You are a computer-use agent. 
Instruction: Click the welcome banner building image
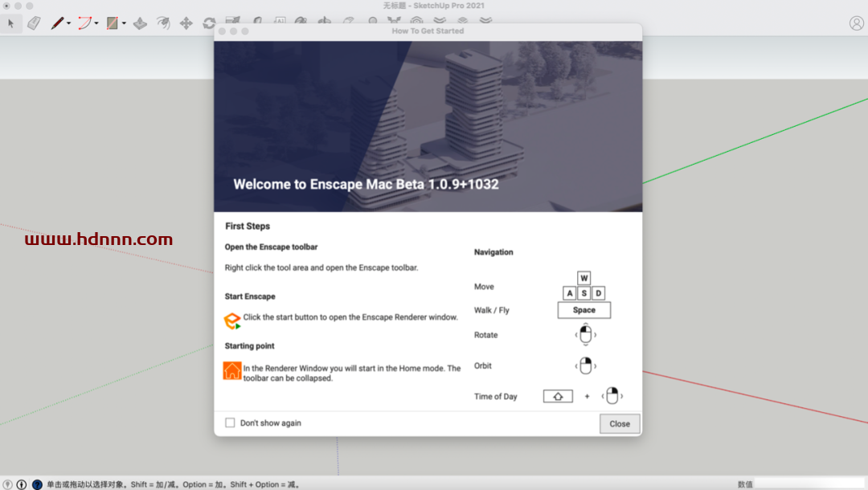tap(428, 126)
